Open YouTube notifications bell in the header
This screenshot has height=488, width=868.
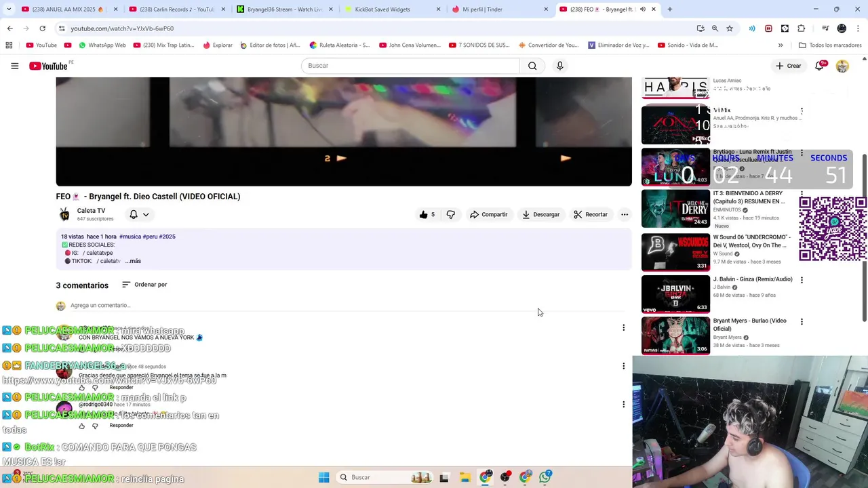[x=820, y=66]
